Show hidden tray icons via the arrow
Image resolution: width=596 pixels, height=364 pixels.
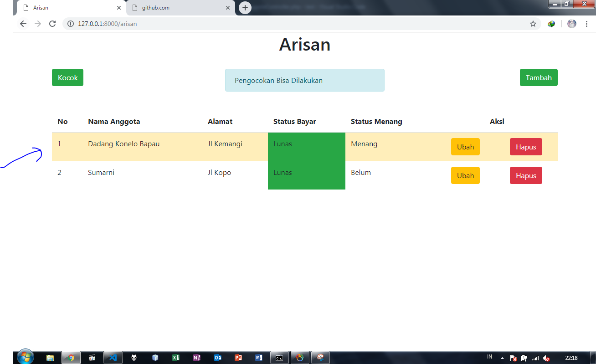[x=502, y=357]
